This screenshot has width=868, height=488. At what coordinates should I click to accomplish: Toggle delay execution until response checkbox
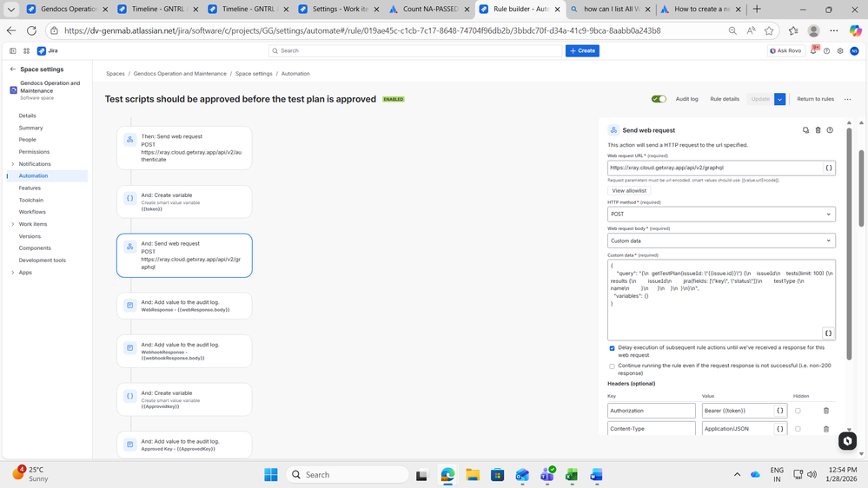tap(612, 348)
